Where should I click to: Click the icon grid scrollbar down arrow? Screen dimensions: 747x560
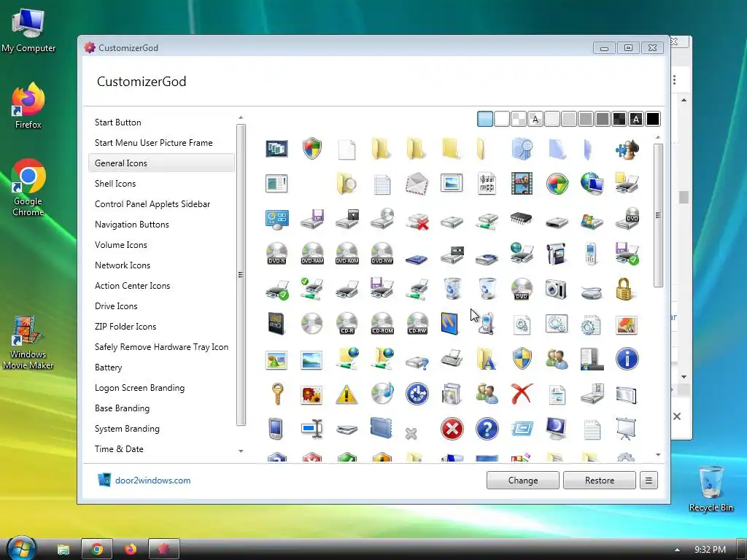tap(659, 455)
